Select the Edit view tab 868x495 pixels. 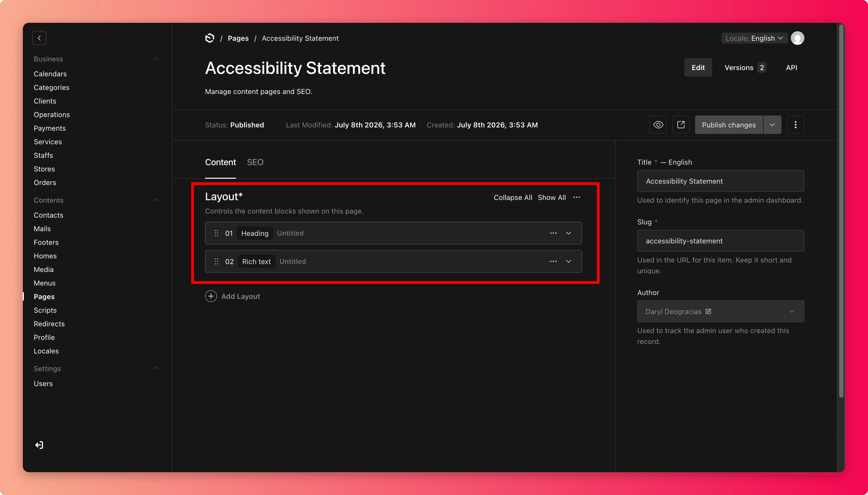(698, 68)
